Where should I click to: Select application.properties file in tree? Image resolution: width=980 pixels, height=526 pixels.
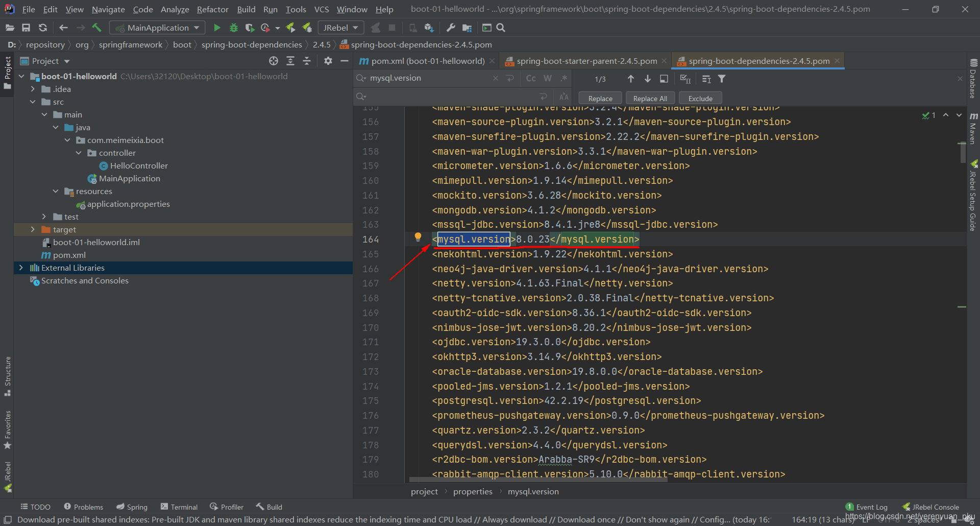[122, 204]
